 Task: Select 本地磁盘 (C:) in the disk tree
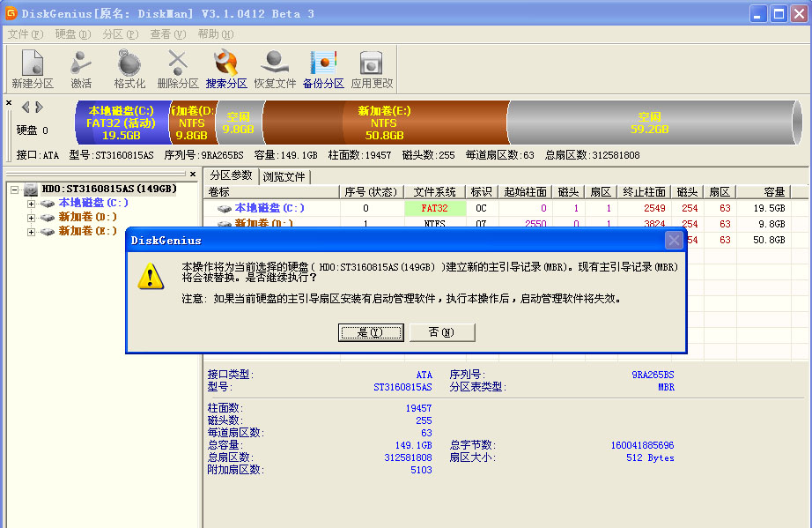point(93,203)
